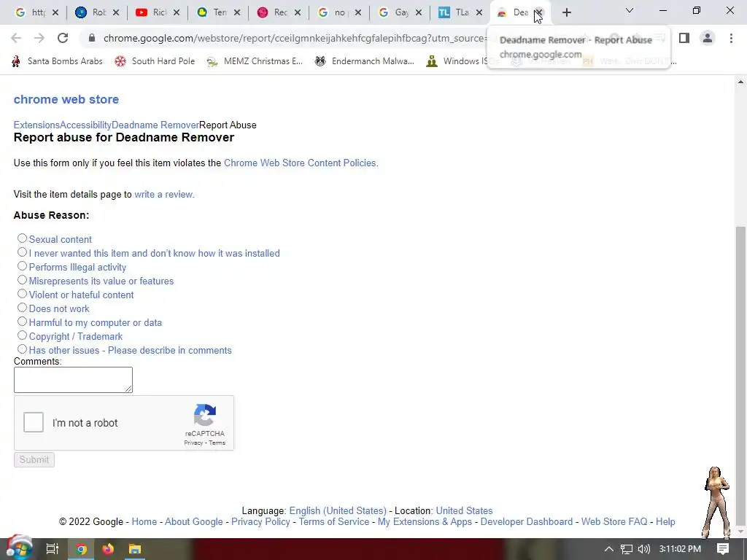This screenshot has width=747, height=560.
Task: Open chrome web store heading link
Action: pyautogui.click(x=66, y=99)
